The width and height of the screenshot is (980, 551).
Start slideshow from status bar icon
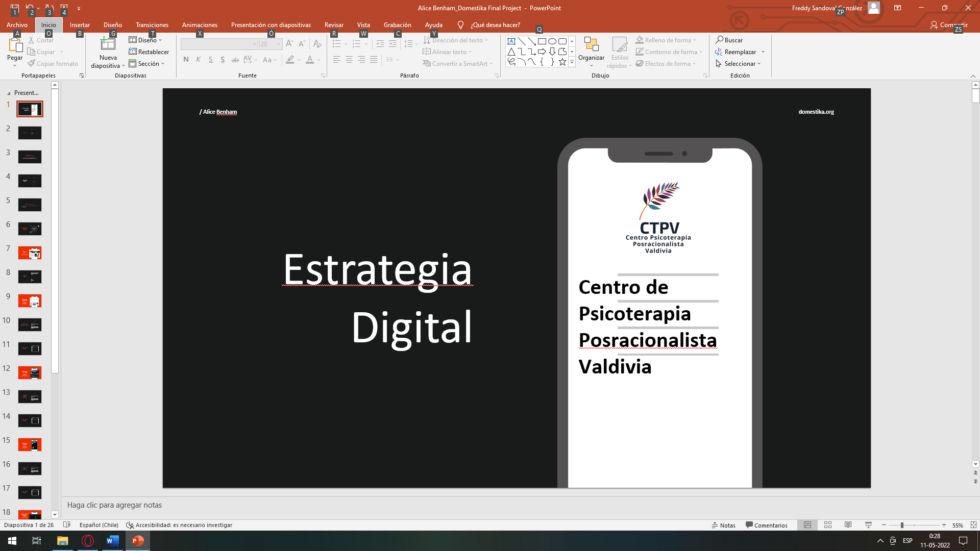click(x=868, y=525)
